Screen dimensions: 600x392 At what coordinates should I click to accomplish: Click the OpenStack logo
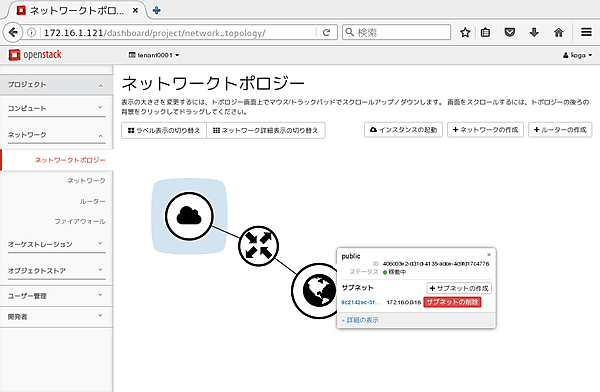pyautogui.click(x=35, y=55)
